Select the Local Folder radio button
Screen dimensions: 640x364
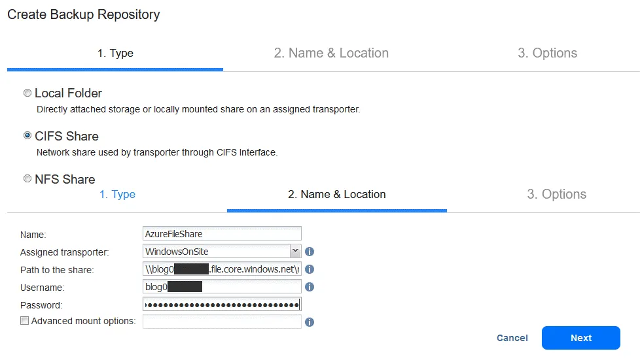27,93
